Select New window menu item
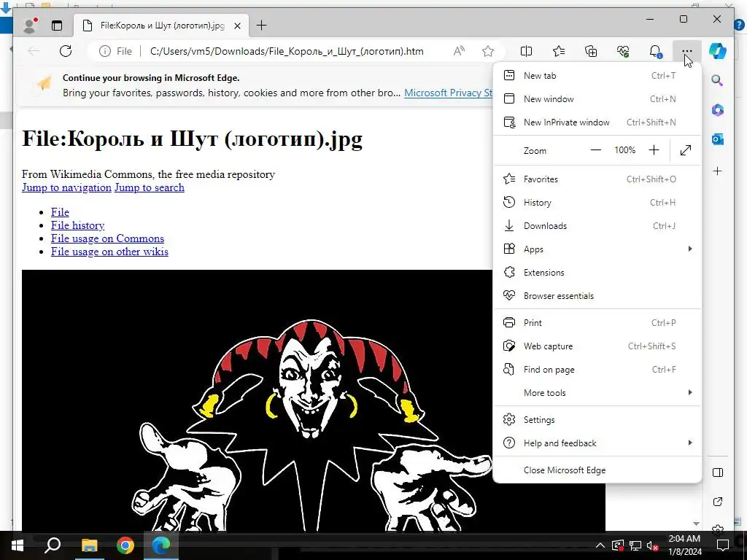 (x=597, y=99)
